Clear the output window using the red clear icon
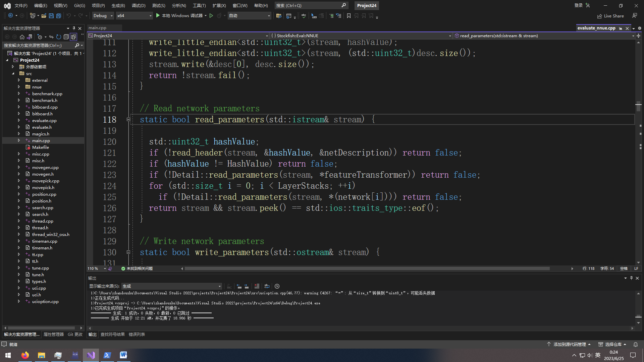Image resolution: width=644 pixels, height=362 pixels. pyautogui.click(x=257, y=286)
